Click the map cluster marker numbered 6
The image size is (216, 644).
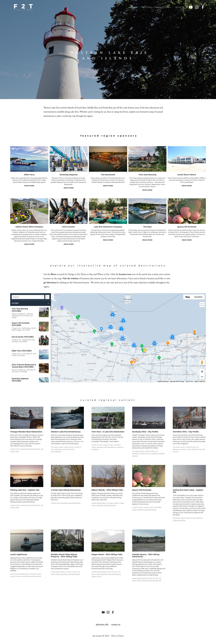(172, 337)
